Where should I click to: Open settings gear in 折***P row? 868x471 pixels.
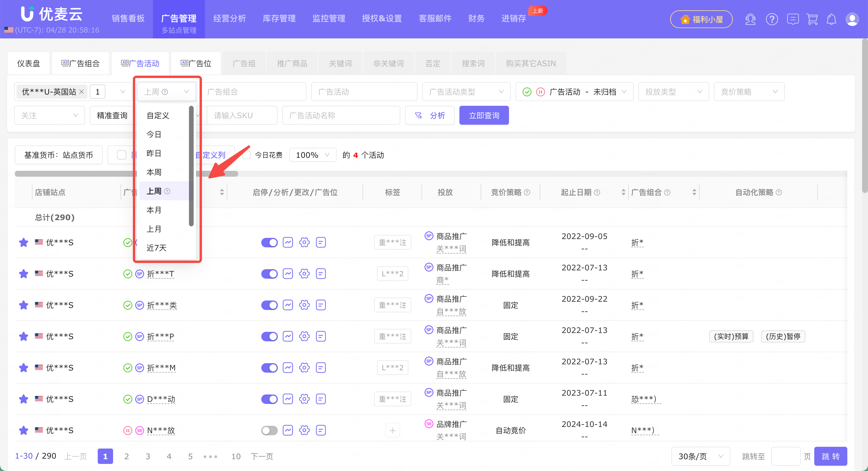tap(304, 337)
